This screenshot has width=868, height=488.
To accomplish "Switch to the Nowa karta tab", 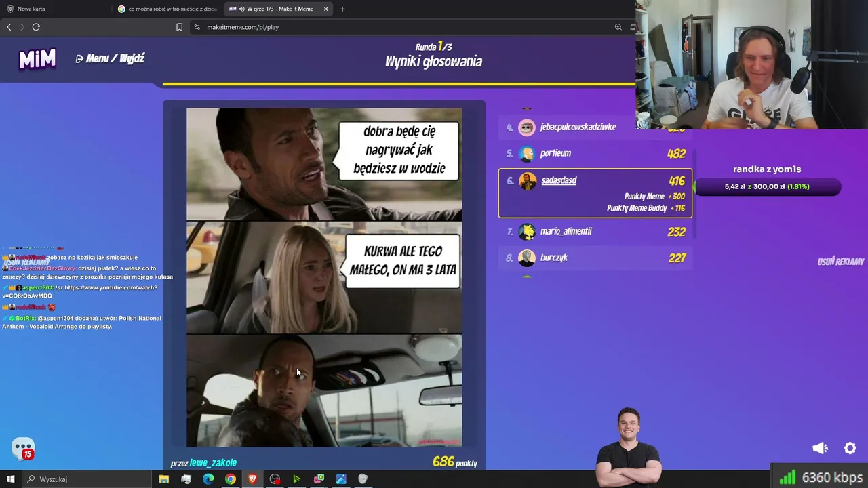I will [x=56, y=9].
